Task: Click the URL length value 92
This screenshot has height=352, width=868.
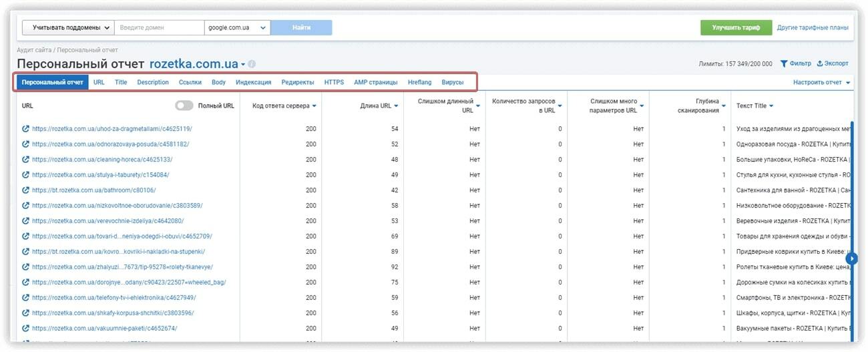Action: (394, 267)
